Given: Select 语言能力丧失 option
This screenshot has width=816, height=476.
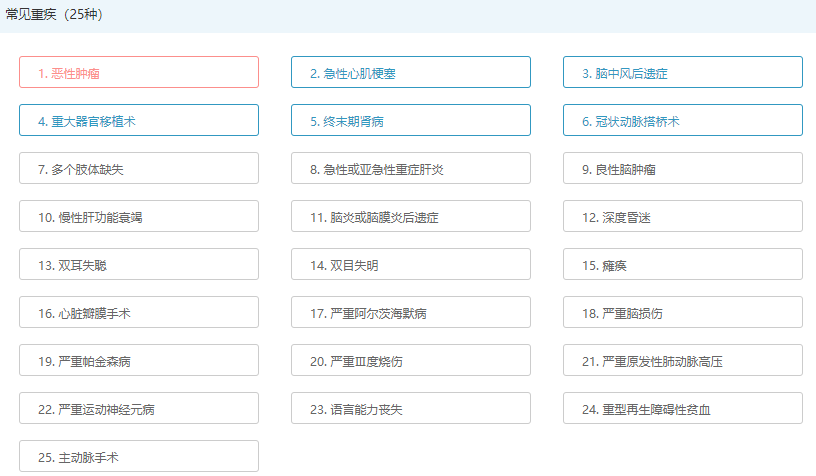Looking at the screenshot, I should [x=410, y=409].
